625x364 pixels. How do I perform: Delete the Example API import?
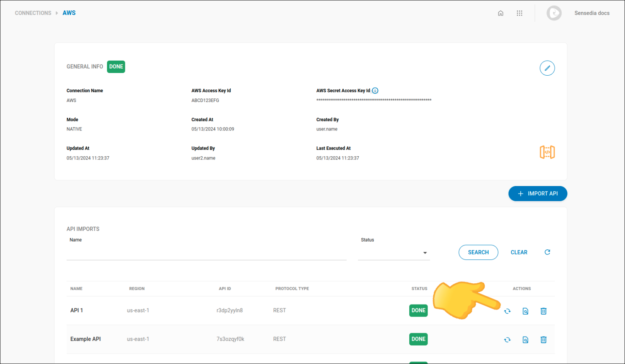pyautogui.click(x=543, y=339)
